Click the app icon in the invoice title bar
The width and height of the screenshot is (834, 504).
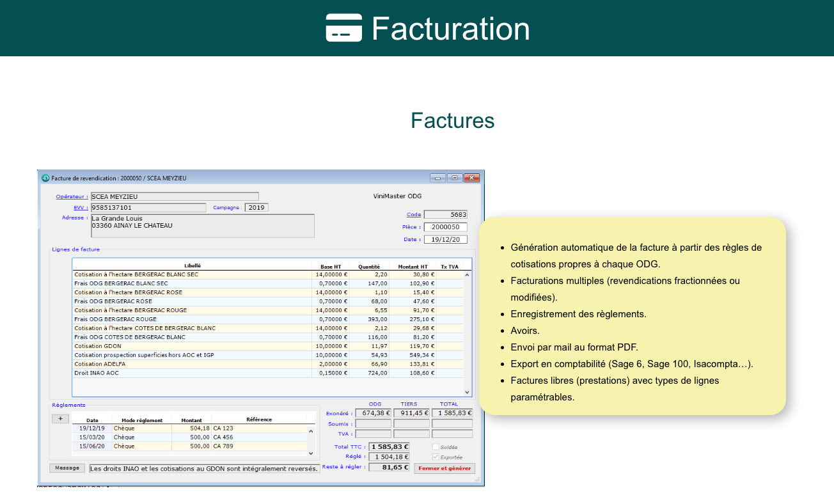point(45,178)
